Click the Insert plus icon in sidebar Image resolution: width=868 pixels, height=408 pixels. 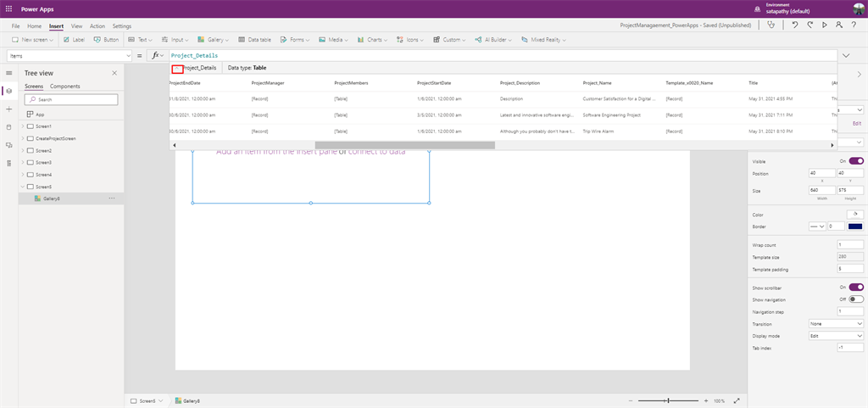[8, 109]
